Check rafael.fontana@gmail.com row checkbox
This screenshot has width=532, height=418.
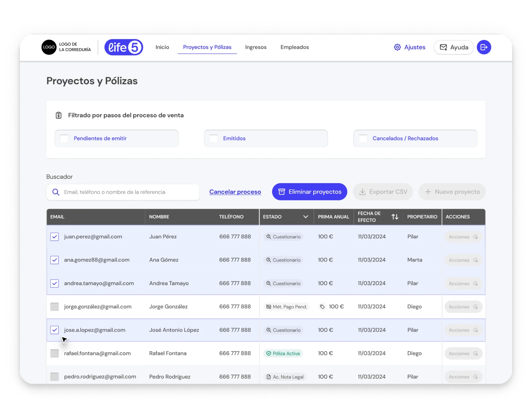click(54, 353)
